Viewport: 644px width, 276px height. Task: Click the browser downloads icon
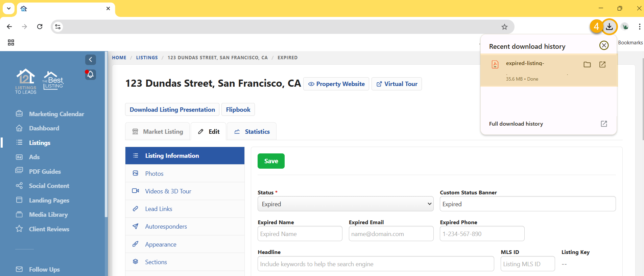[609, 26]
